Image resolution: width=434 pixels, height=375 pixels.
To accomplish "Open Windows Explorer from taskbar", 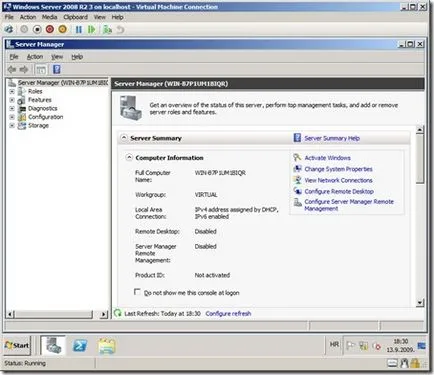I will [107, 346].
